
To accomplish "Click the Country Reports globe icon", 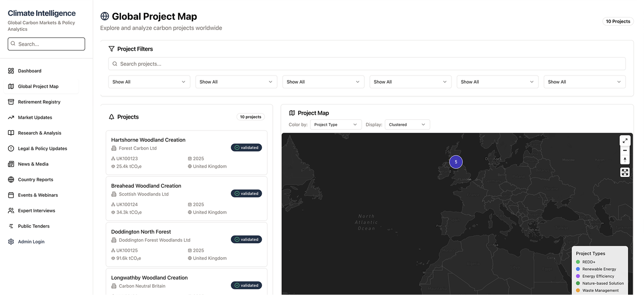I will coord(11,179).
